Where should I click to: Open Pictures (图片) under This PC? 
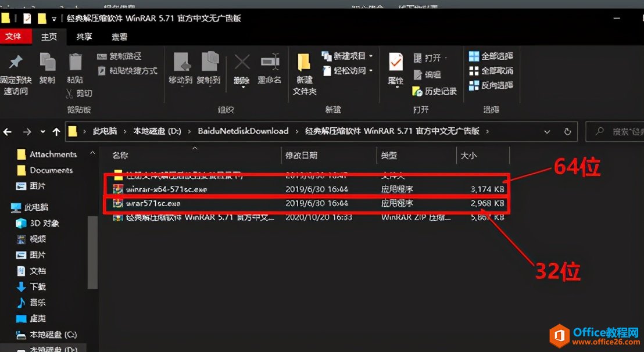click(x=31, y=255)
